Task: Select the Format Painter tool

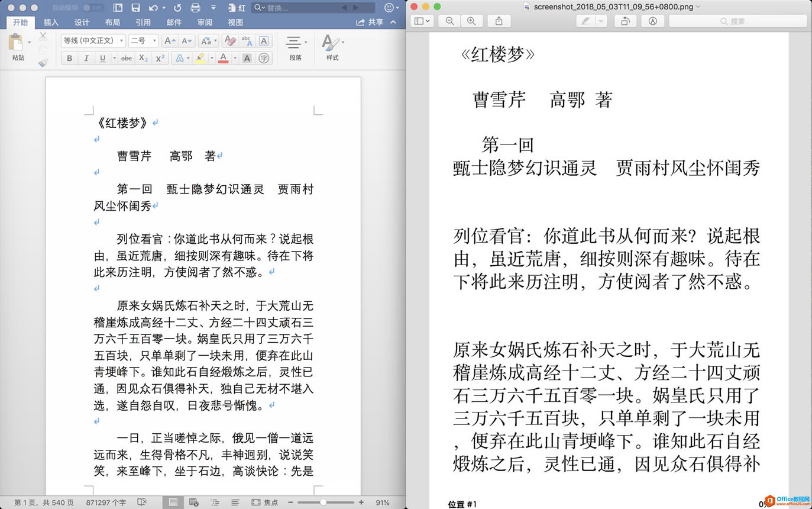Action: tap(41, 62)
